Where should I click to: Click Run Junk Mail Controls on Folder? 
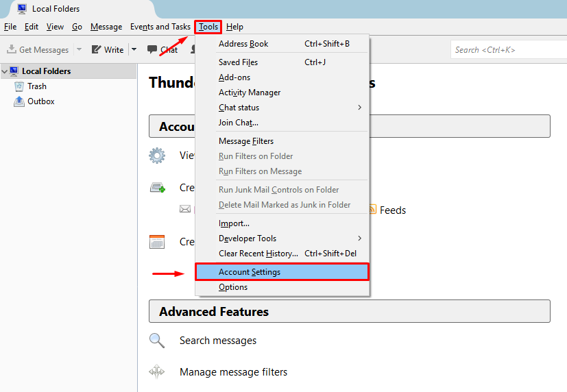tap(282, 190)
